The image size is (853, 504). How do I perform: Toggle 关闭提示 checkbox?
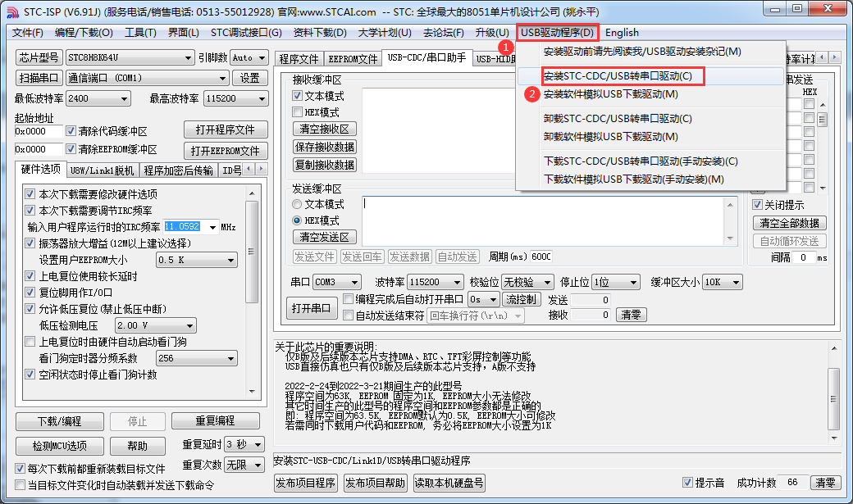(x=757, y=205)
